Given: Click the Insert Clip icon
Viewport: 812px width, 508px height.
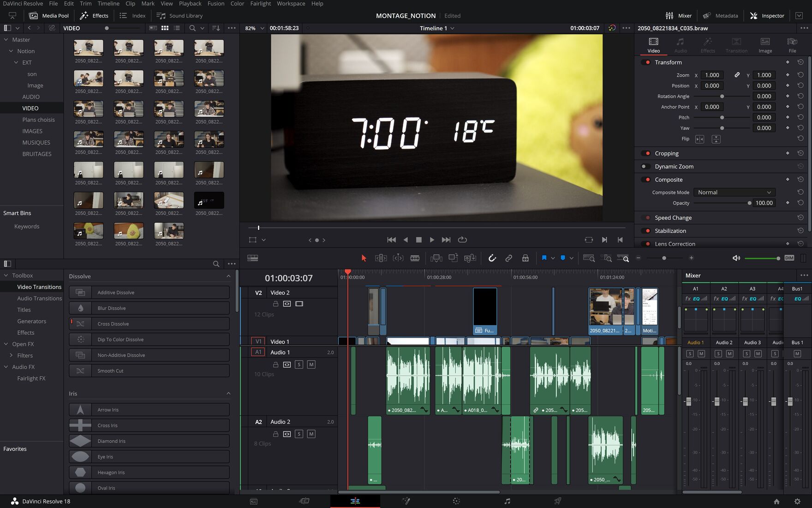Looking at the screenshot, I should tap(436, 258).
